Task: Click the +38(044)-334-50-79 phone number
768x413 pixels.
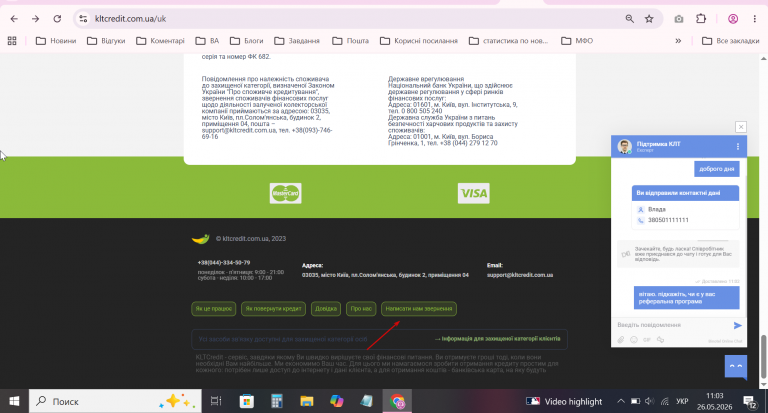Action: point(224,263)
